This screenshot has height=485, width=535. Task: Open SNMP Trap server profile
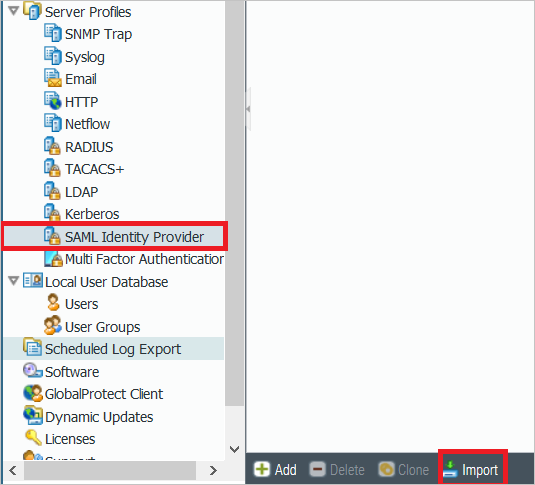pyautogui.click(x=98, y=34)
